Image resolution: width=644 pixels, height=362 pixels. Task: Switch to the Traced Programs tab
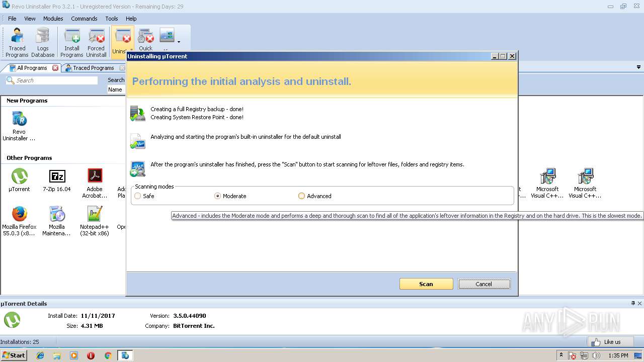tap(93, 68)
